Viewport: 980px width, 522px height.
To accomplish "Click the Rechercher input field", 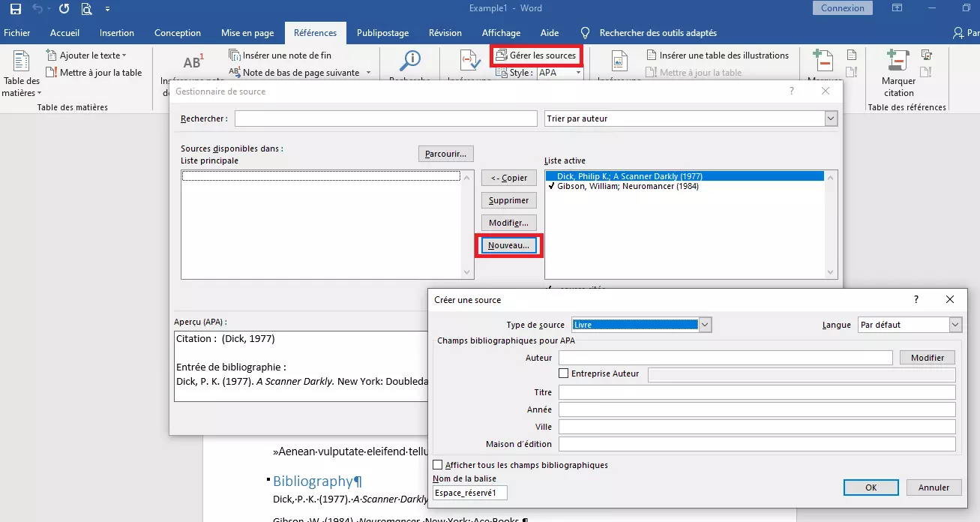I will 386,118.
